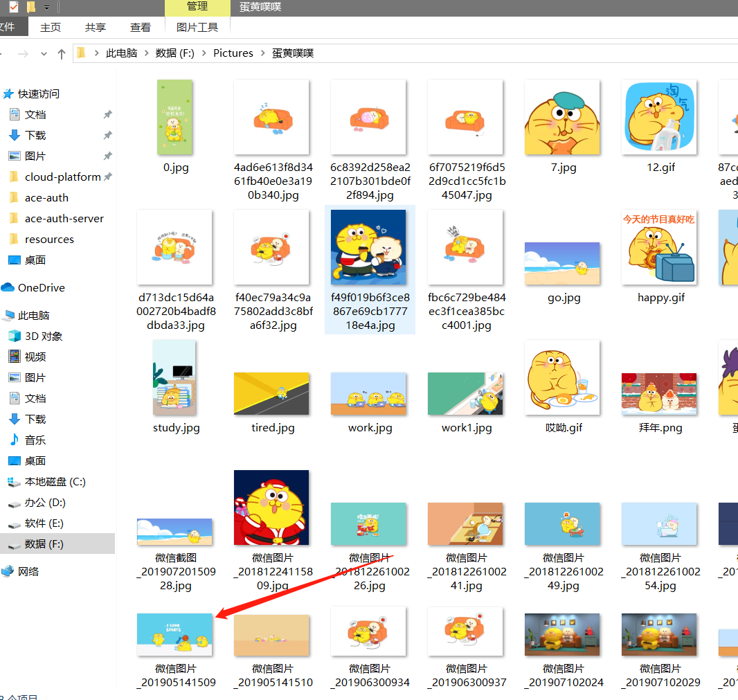This screenshot has width=738, height=700.
Task: Expand the chevron after Pictures in address bar
Action: pyautogui.click(x=262, y=53)
